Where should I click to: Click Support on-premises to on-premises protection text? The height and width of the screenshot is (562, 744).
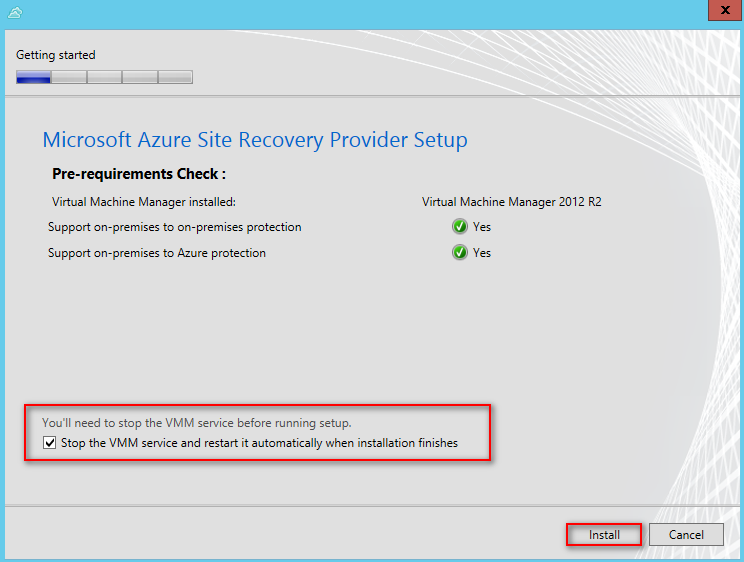(174, 227)
